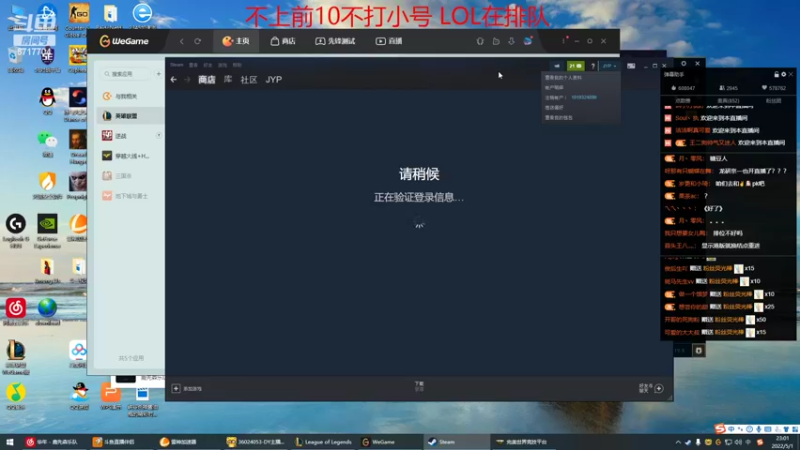800x450 pixels.
Task: Toggle Steam Big Picture mode icon
Action: pos(631,66)
